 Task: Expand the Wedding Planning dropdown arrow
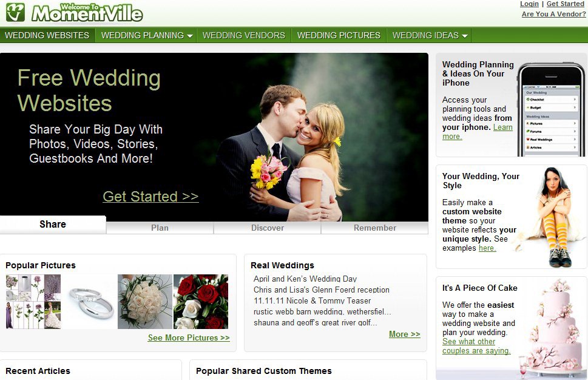[x=190, y=36]
